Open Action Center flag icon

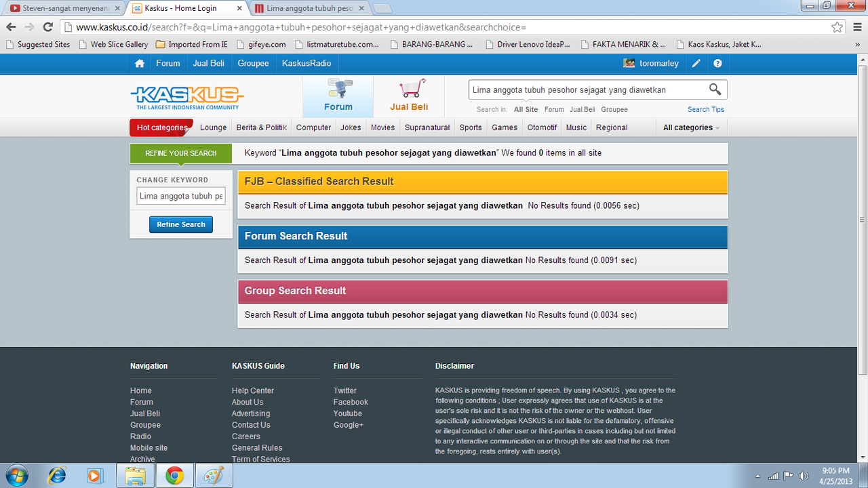click(x=789, y=476)
